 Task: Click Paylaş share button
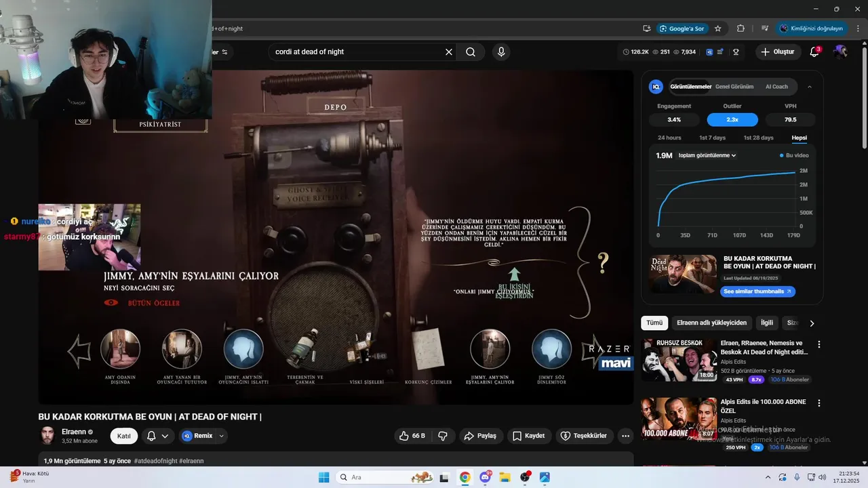(x=480, y=436)
